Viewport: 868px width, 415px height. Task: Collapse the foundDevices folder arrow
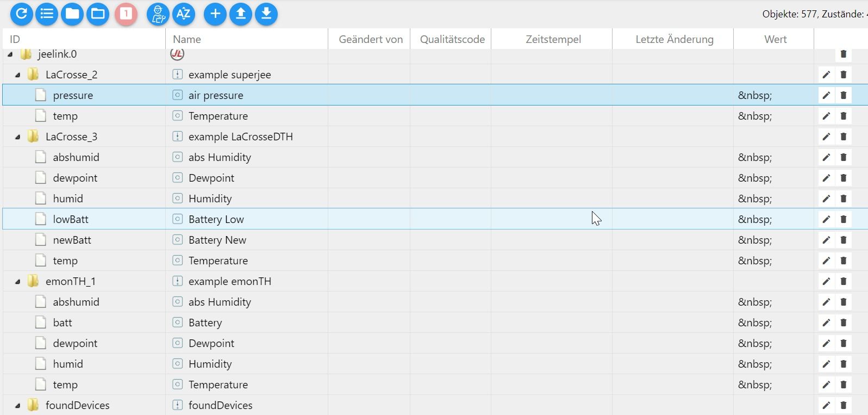point(18,405)
